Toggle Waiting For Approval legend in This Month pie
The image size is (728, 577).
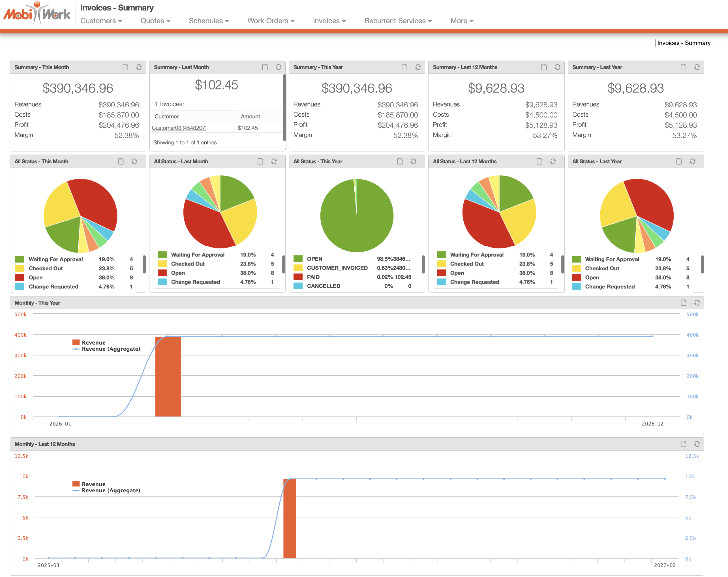tap(55, 259)
